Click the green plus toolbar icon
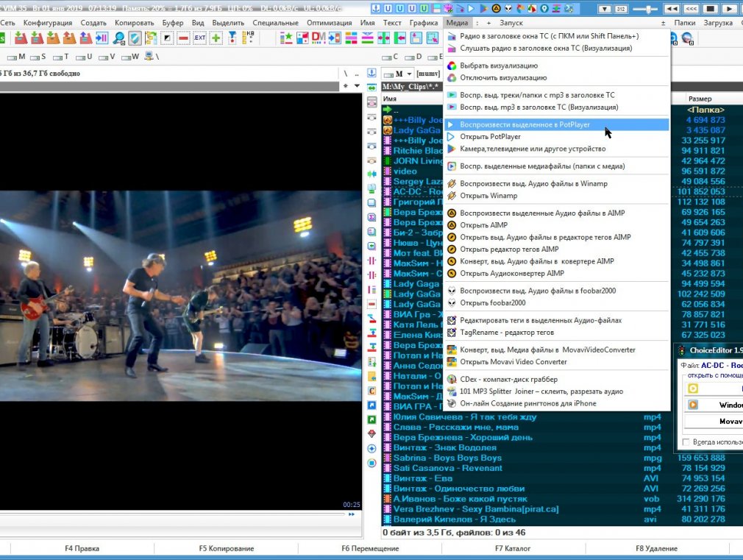Screen dimensions: 743x560 216,38
